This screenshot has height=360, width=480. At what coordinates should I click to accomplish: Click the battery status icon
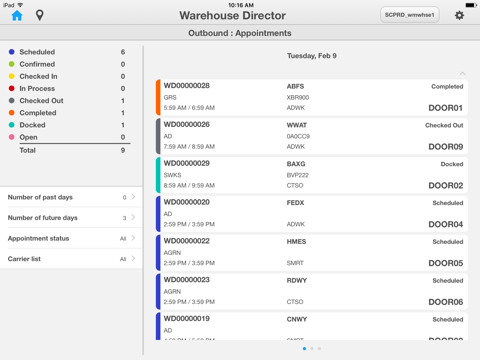[471, 5]
